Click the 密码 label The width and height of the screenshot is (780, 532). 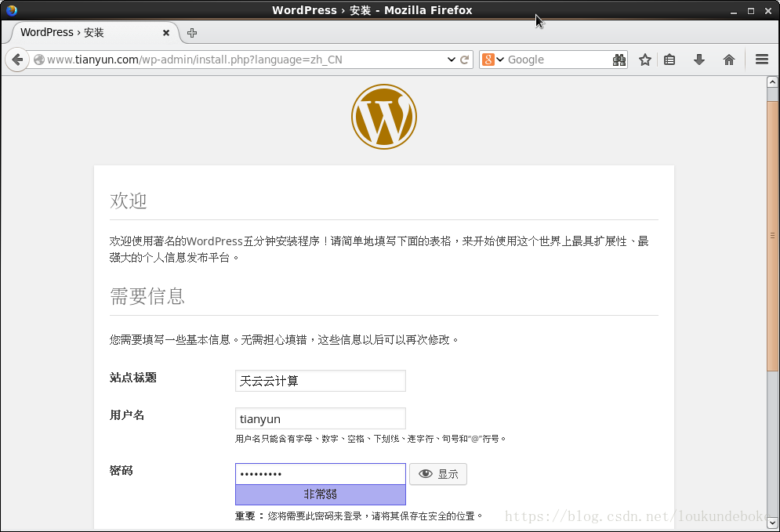(x=121, y=470)
